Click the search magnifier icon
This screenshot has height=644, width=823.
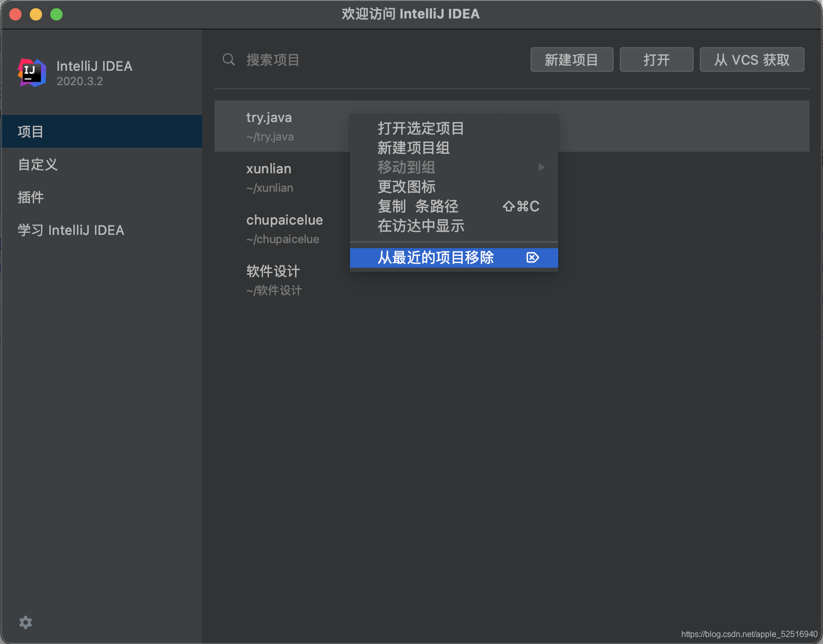click(x=229, y=60)
